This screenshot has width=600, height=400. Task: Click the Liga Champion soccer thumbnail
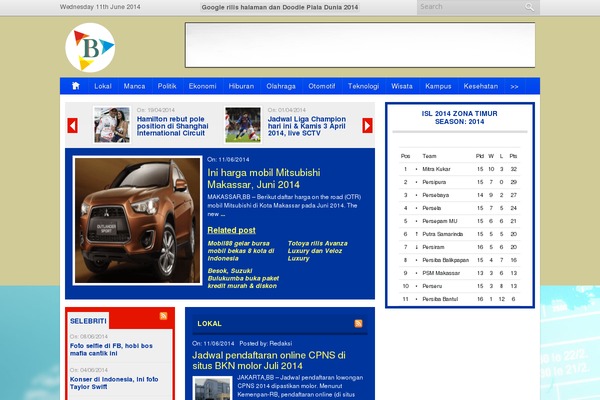(x=243, y=125)
